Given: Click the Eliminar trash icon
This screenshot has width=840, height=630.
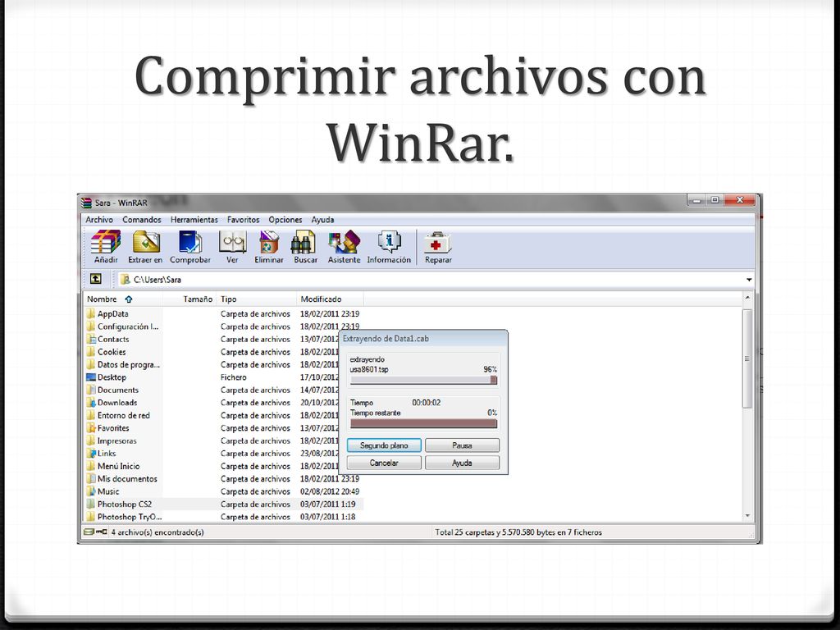Looking at the screenshot, I should (269, 242).
